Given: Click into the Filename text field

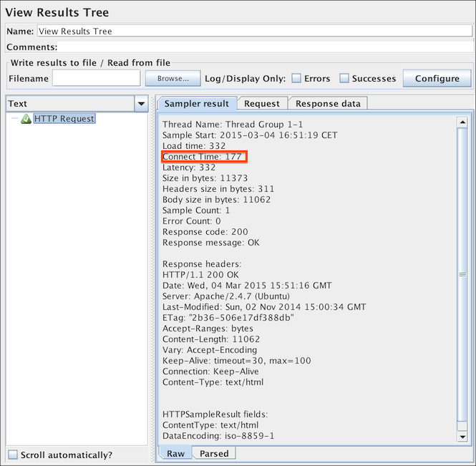Looking at the screenshot, I should click(x=96, y=78).
